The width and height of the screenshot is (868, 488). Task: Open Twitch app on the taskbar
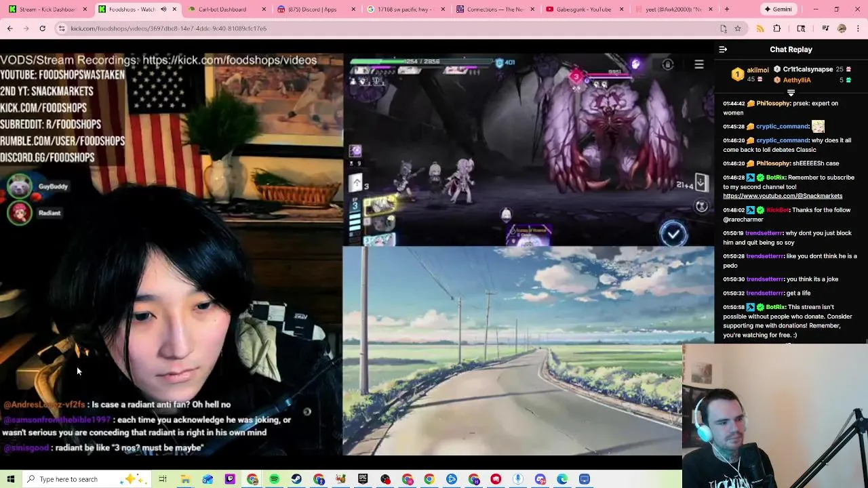click(230, 479)
